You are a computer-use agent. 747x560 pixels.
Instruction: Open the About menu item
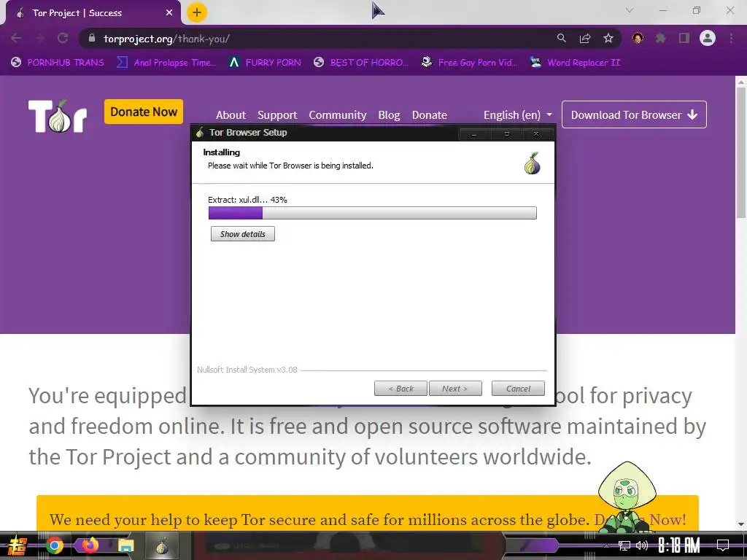click(231, 114)
